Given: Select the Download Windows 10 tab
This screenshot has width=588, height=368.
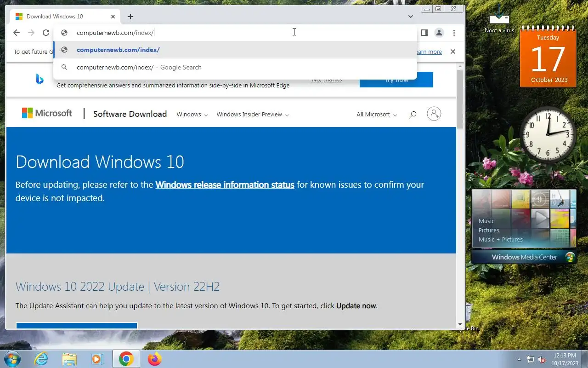Looking at the screenshot, I should coord(65,17).
